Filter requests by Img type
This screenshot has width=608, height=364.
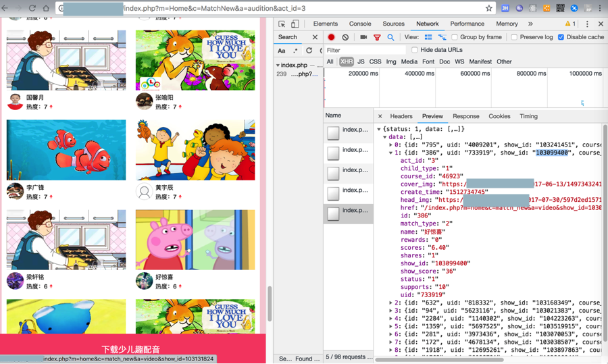coord(391,61)
